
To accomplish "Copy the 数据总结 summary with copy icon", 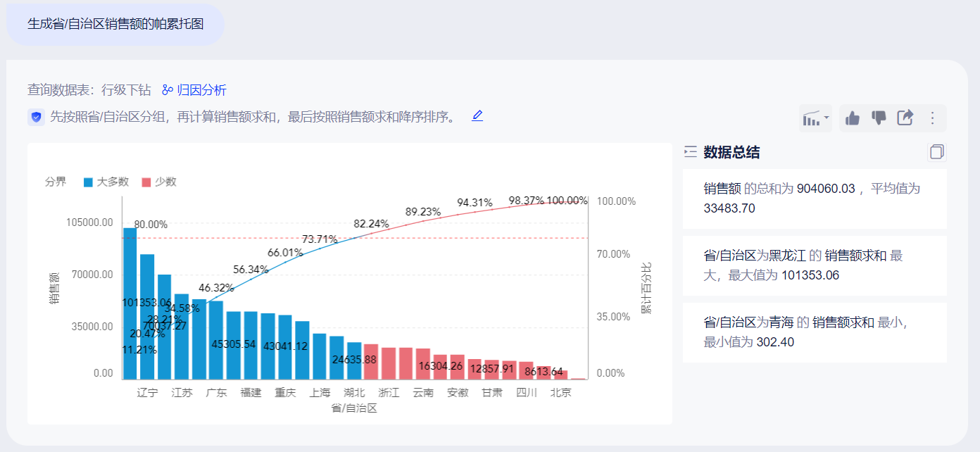I will [x=936, y=152].
